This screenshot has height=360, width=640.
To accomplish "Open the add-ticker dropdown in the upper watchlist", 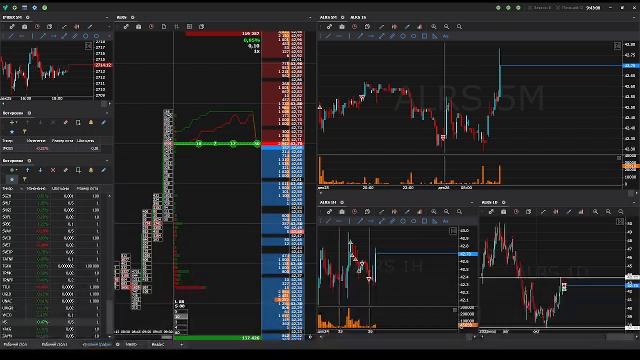I will pos(13,122).
